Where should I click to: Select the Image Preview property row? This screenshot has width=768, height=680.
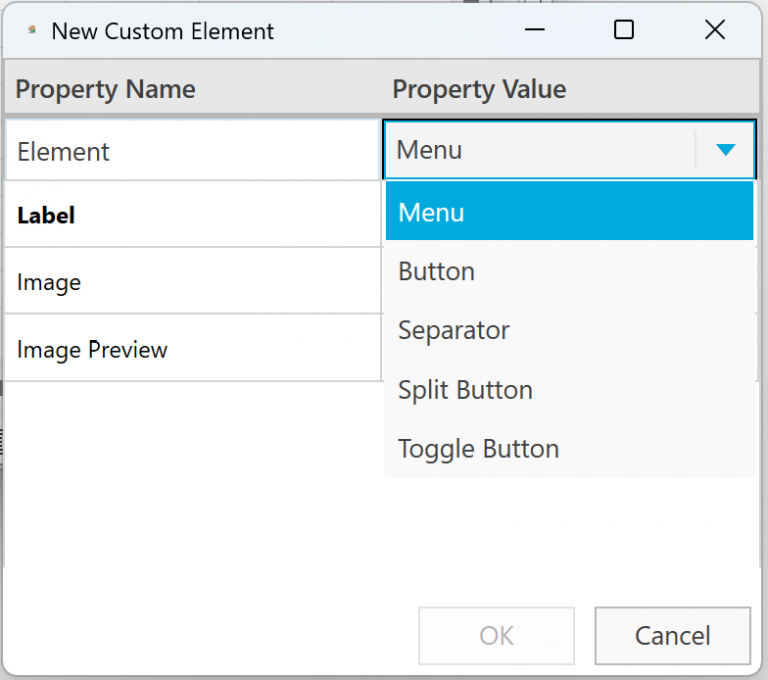pos(192,349)
